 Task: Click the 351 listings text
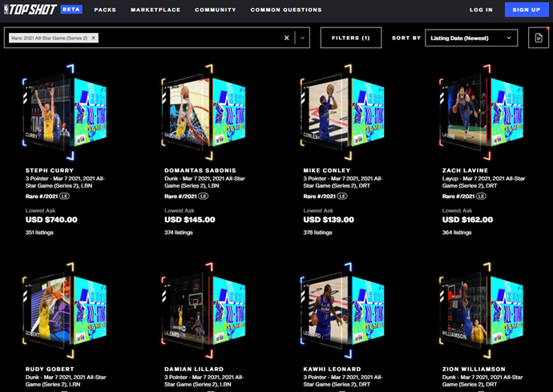click(39, 232)
